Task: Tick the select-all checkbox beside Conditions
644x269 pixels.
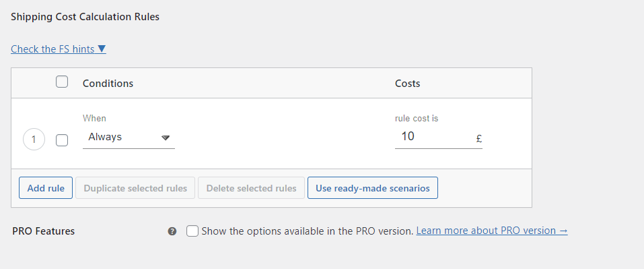Action: 62,82
